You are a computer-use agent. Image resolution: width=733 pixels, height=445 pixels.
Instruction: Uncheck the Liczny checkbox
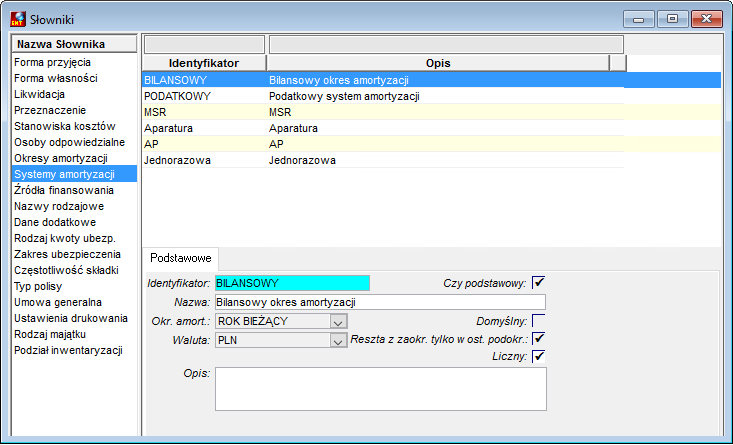tap(539, 356)
